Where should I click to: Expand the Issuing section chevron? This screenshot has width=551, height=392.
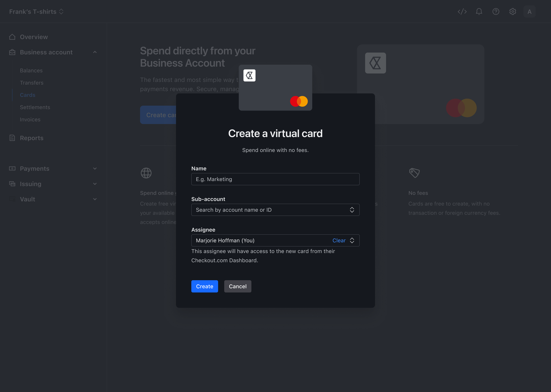tap(95, 184)
